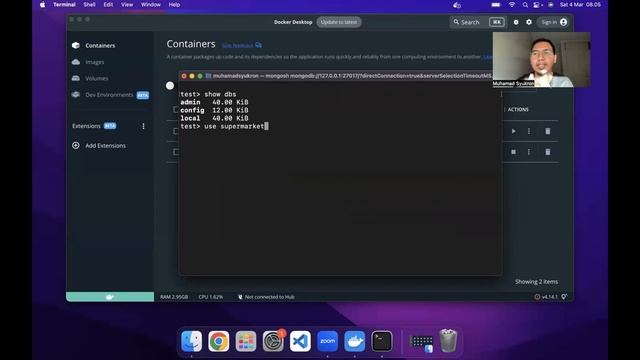The height and width of the screenshot is (360, 640).
Task: Click the Sign in button
Action: click(554, 22)
